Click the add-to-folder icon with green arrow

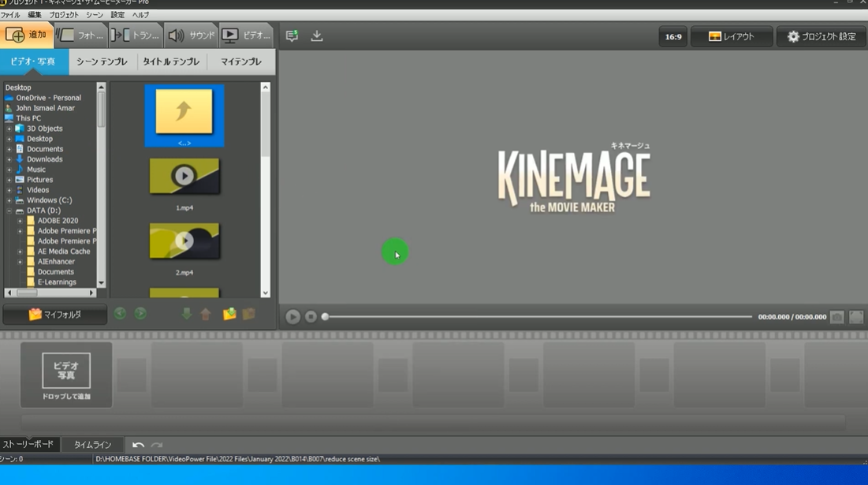[x=229, y=314]
